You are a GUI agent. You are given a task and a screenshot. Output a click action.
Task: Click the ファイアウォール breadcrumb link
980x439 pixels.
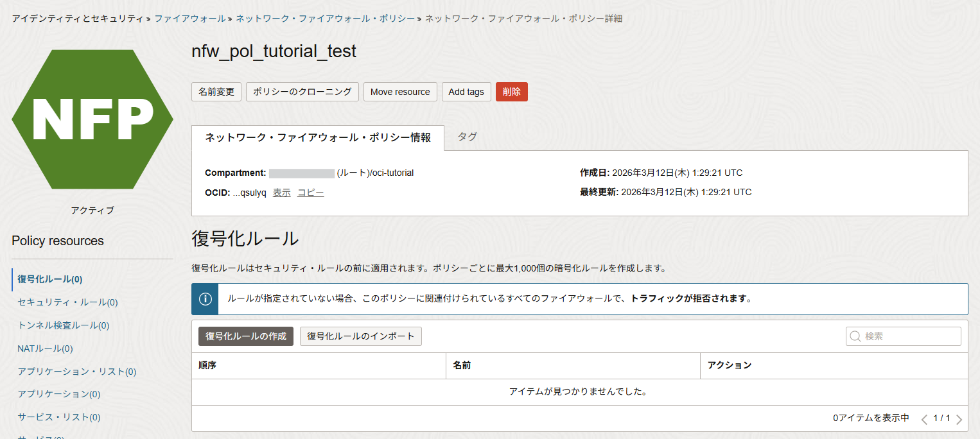189,19
